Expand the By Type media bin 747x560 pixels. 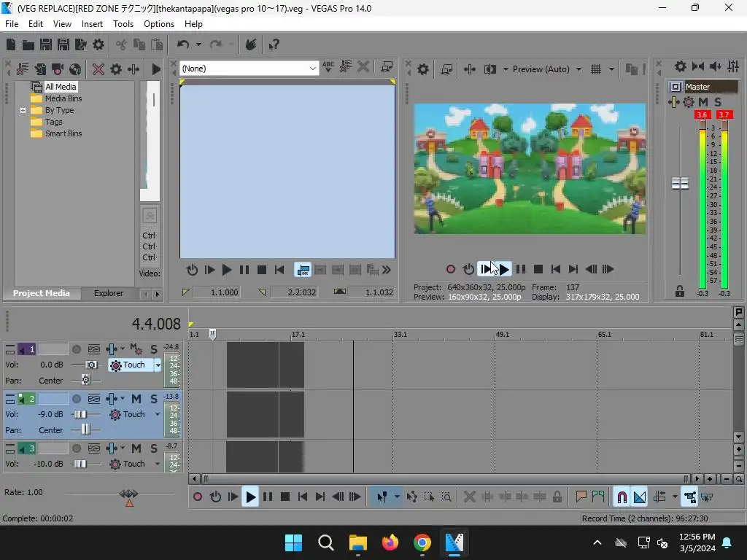pyautogui.click(x=23, y=111)
